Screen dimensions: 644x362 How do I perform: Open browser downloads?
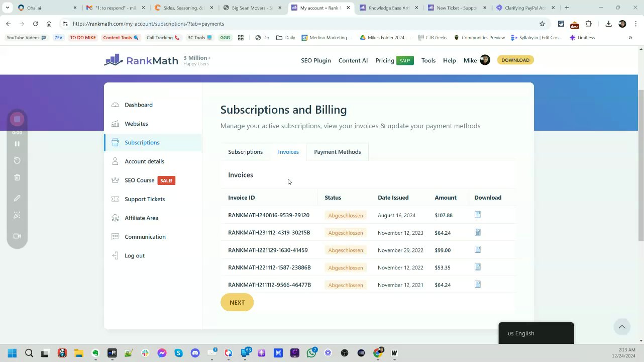click(x=608, y=24)
